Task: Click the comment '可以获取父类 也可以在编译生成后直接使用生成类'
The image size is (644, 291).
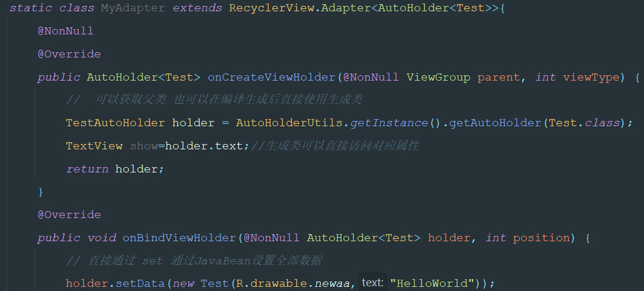Action: pyautogui.click(x=229, y=100)
